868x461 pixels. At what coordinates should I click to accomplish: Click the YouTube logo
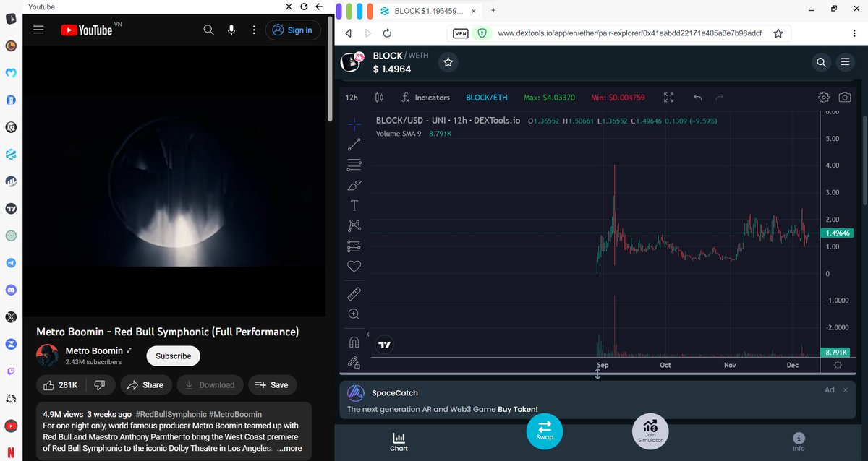[87, 30]
